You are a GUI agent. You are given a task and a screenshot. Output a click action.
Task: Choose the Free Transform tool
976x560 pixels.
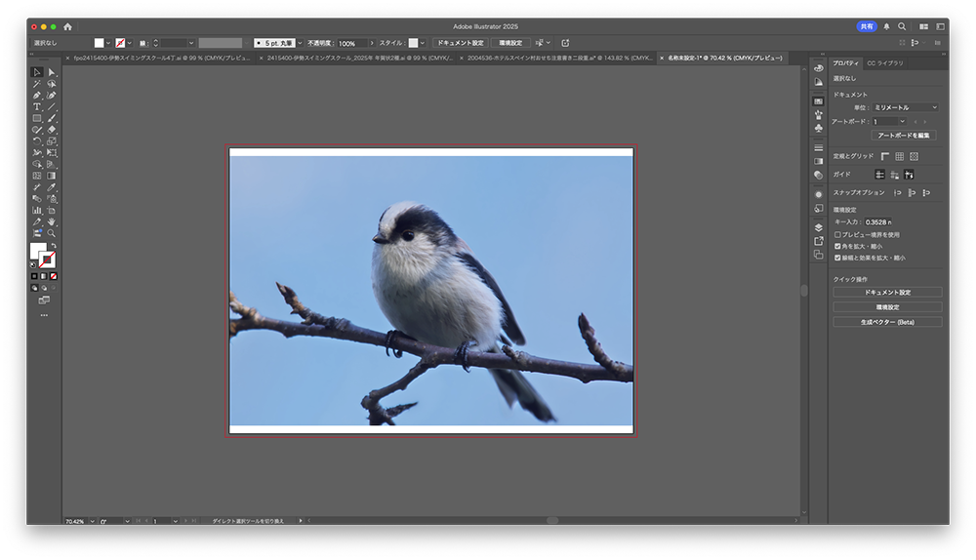click(52, 152)
